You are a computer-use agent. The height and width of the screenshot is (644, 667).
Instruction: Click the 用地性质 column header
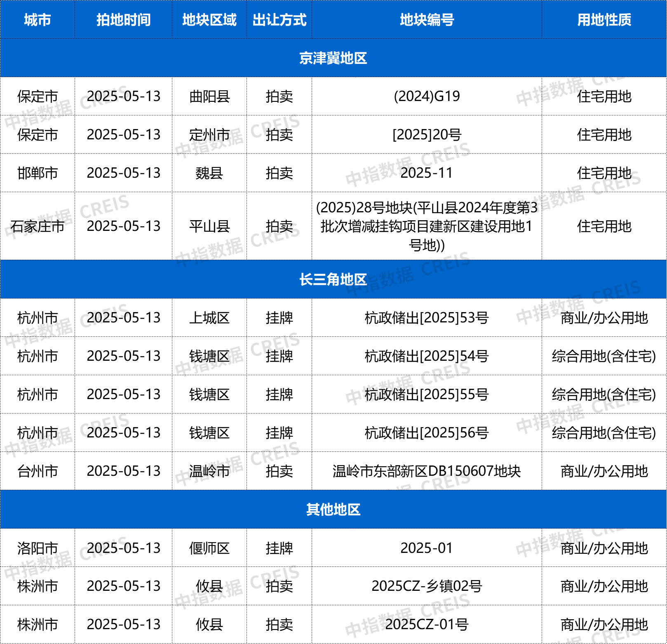[604, 20]
